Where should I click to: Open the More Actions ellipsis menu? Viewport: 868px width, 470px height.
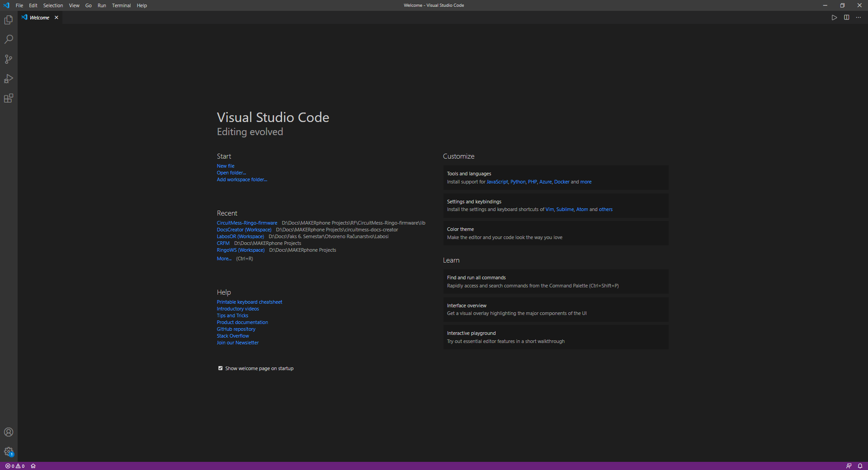pos(859,18)
